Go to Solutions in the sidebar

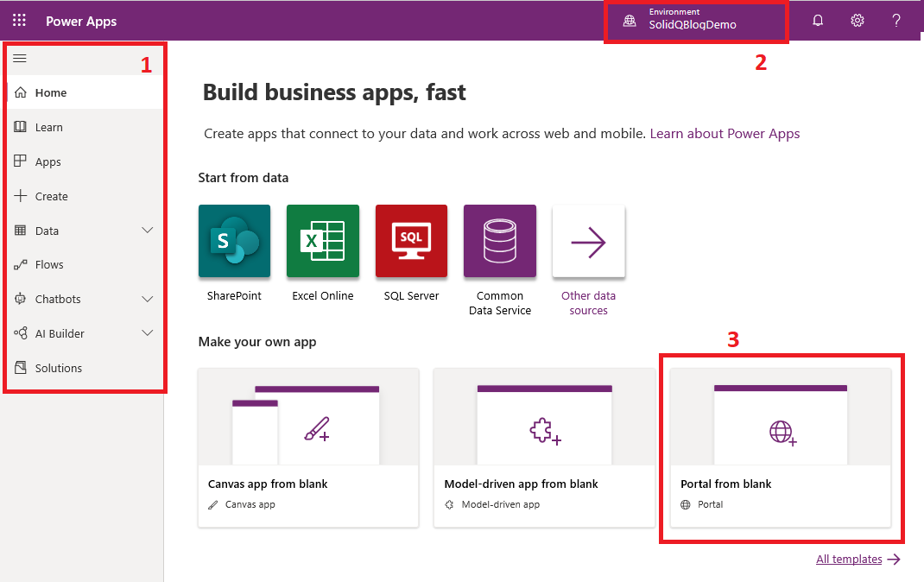click(x=58, y=368)
